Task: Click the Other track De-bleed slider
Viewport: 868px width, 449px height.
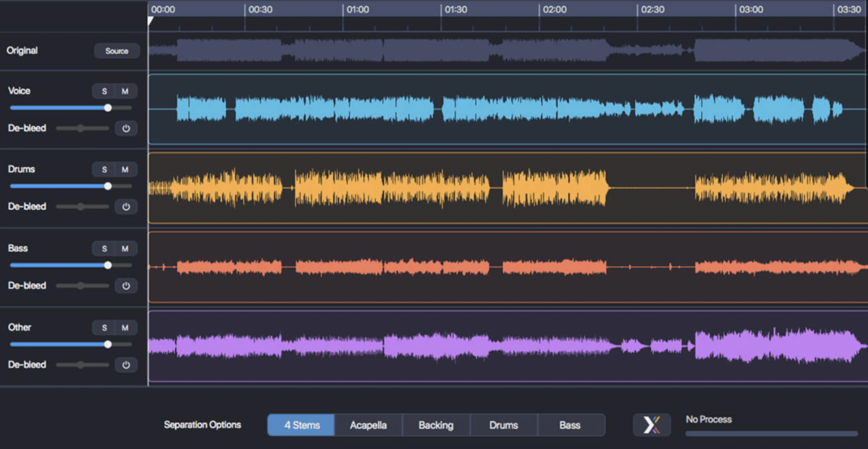Action: coord(82,365)
